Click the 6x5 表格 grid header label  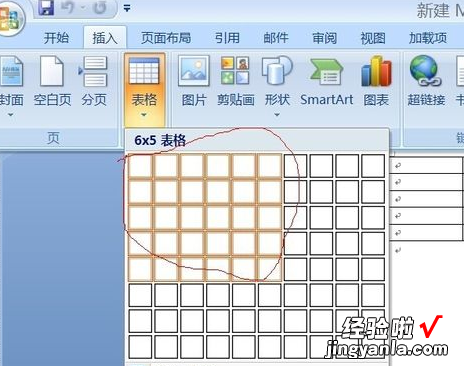point(160,140)
